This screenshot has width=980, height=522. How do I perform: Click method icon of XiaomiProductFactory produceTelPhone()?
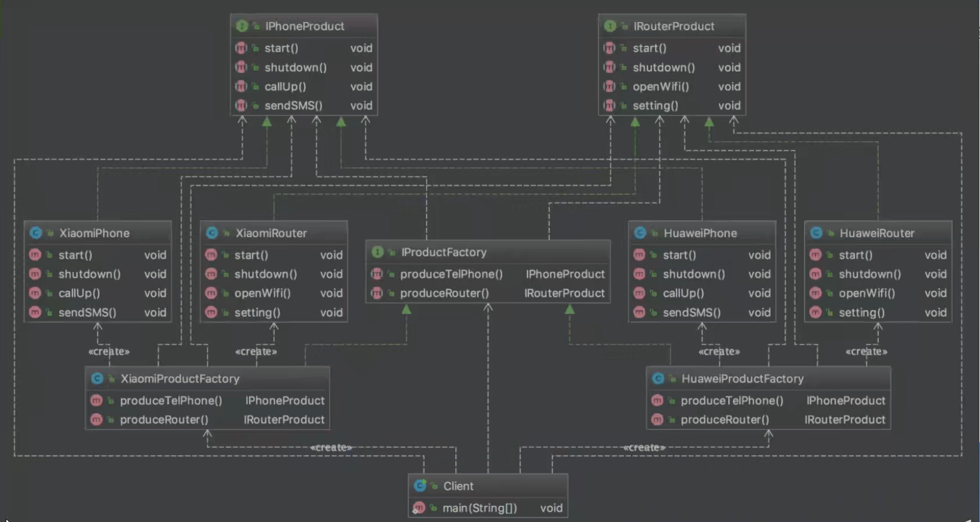[x=96, y=400]
